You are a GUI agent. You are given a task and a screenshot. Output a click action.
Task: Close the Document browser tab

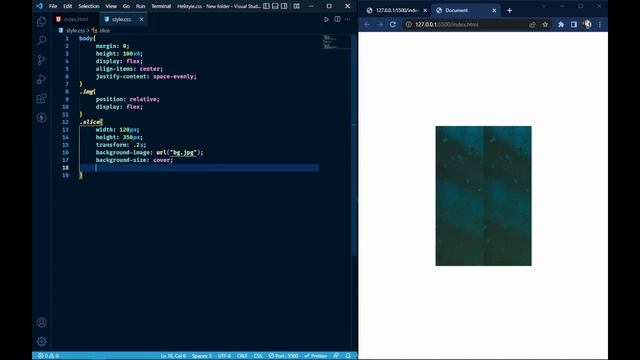(494, 10)
